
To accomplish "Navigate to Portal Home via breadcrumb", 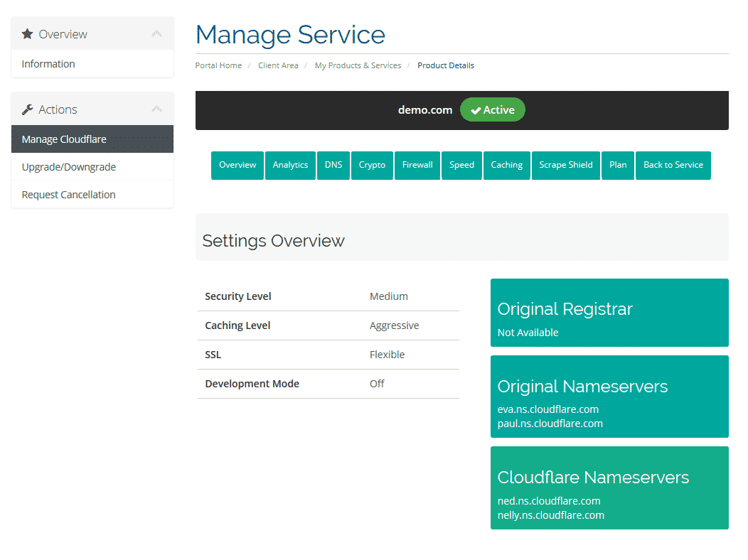I will point(218,65).
